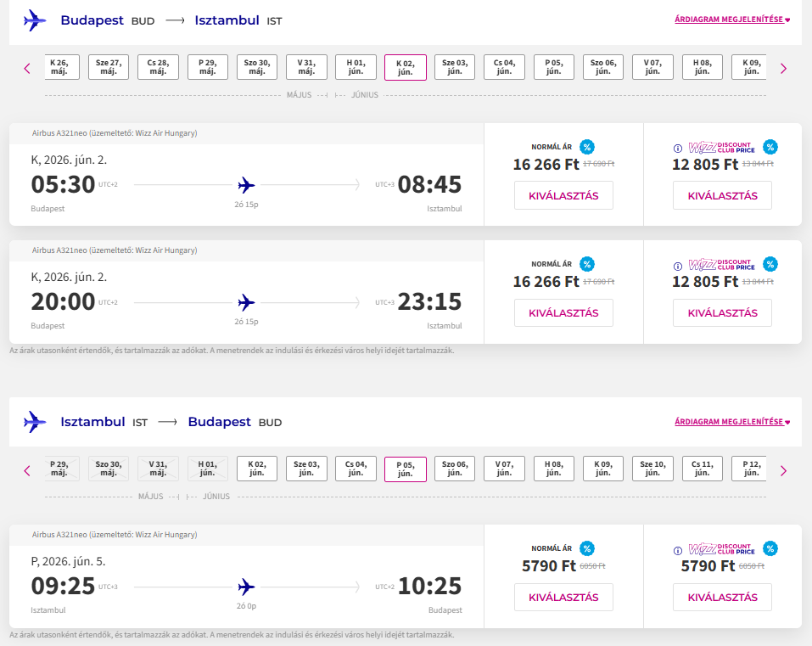Screen dimensions: 812x646
Task: Click left arrow on outbound date carousel
Action: click(27, 69)
